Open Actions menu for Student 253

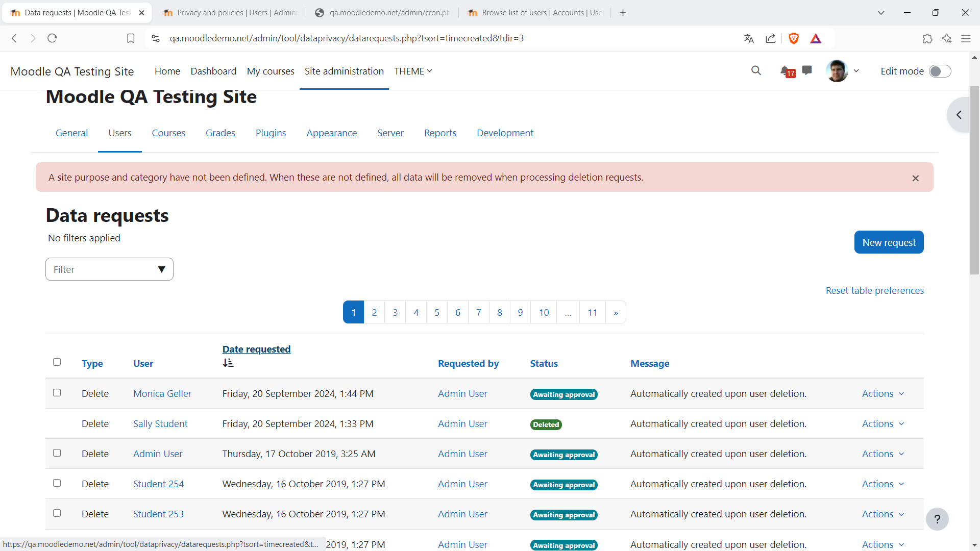point(883,514)
